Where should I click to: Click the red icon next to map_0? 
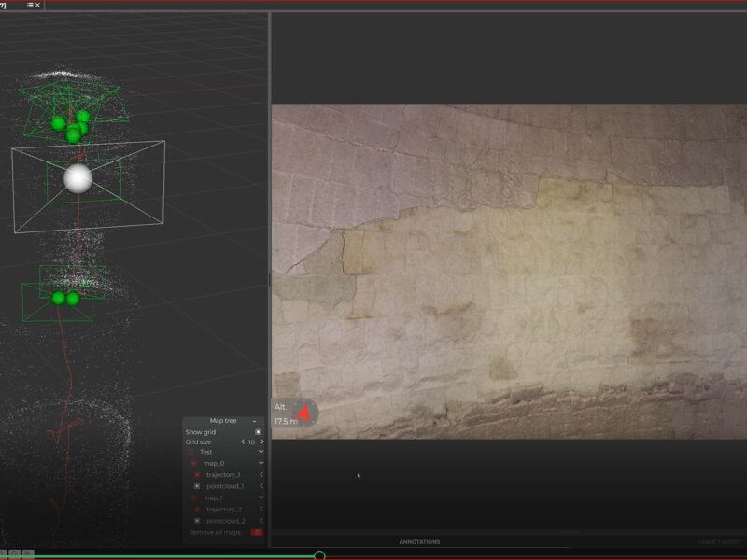[193, 463]
